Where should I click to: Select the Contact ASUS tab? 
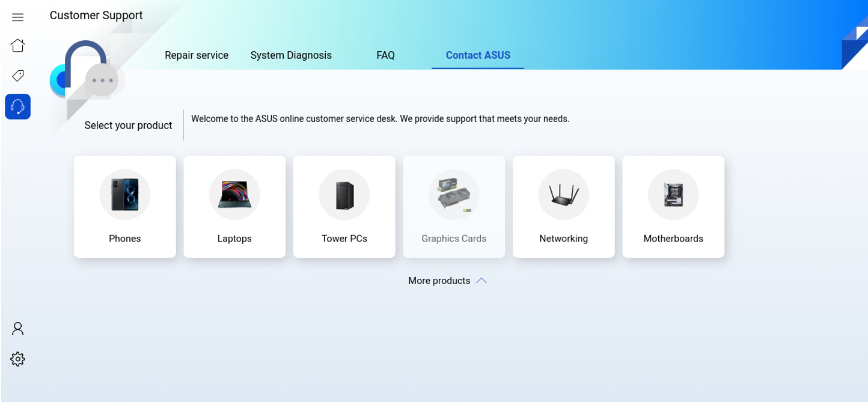478,55
